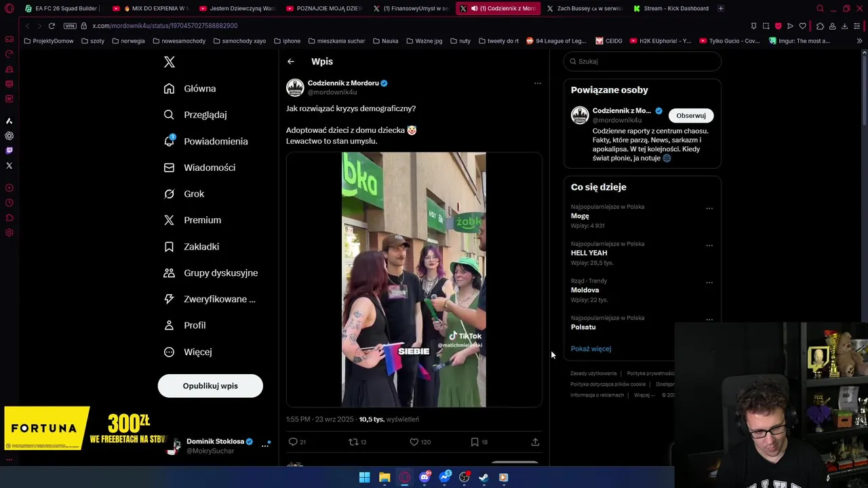The width and height of the screenshot is (868, 488).
Task: Switch to Zach Bussey tab
Action: (585, 9)
